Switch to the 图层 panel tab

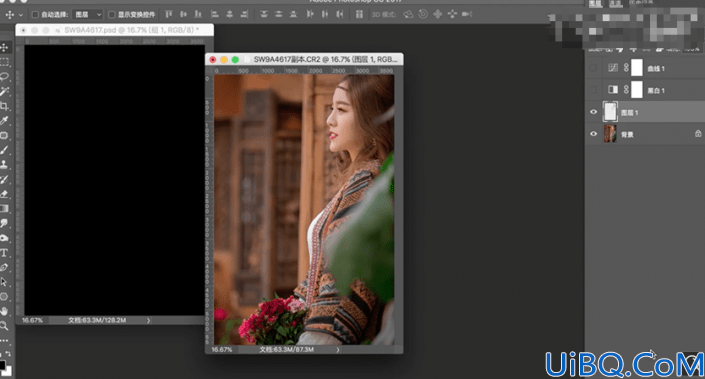pos(595,3)
